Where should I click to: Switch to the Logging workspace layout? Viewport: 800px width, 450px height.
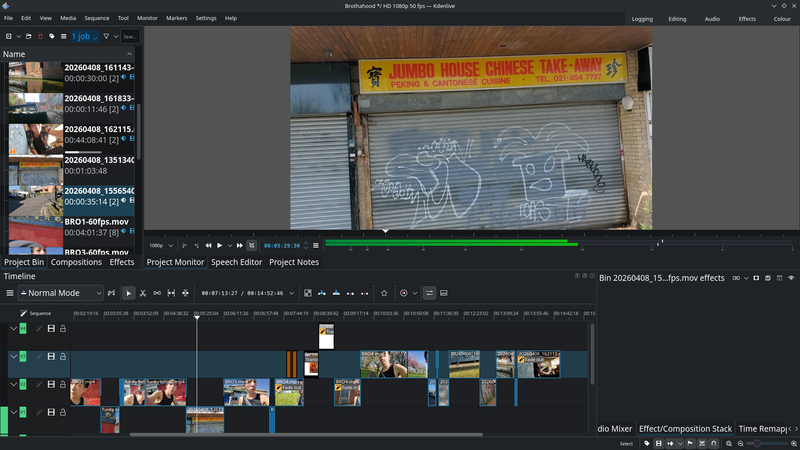point(642,19)
